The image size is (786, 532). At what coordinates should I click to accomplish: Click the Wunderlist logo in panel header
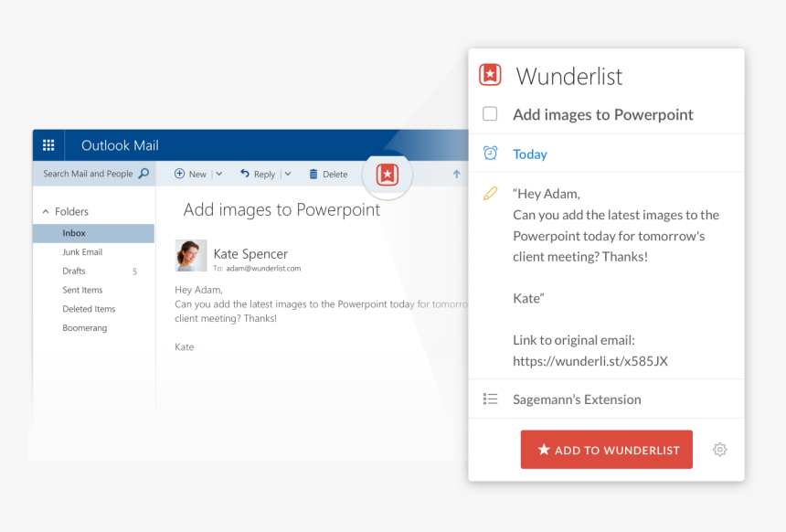pyautogui.click(x=490, y=75)
